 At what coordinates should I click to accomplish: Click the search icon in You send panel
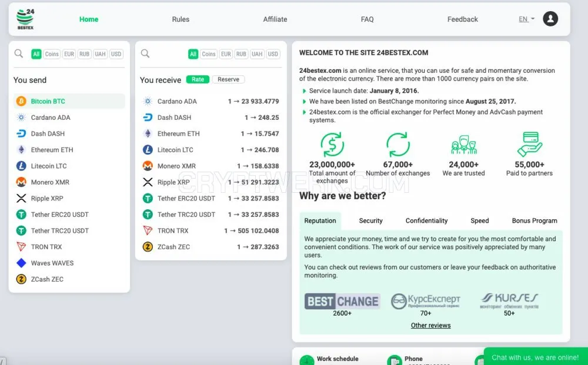[x=19, y=53]
